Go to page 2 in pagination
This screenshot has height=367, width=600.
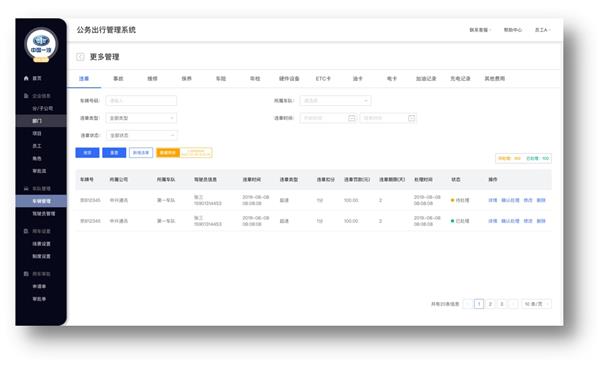(490, 304)
